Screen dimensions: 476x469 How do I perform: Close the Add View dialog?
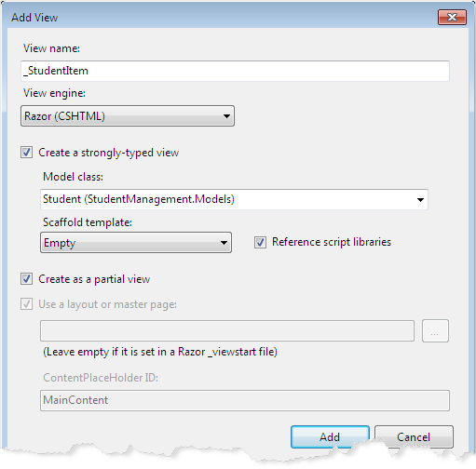point(452,17)
